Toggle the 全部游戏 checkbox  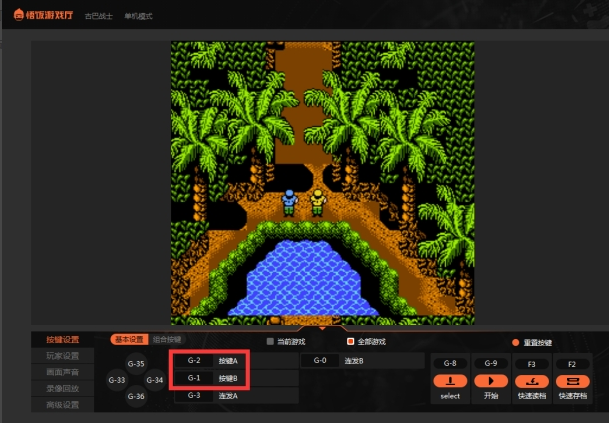tap(350, 341)
